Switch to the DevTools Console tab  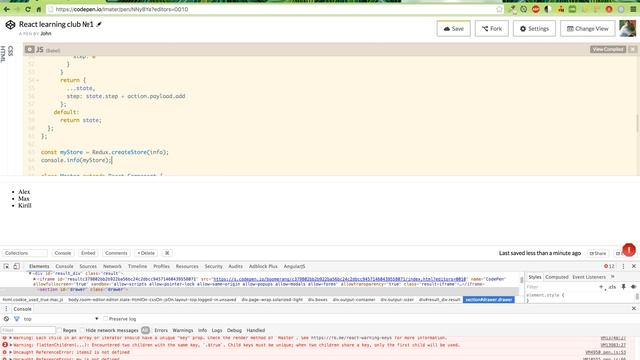coord(64,266)
